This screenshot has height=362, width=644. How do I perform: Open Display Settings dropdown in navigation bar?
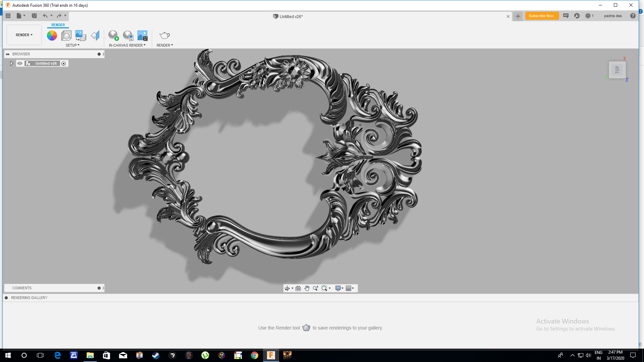coord(339,288)
